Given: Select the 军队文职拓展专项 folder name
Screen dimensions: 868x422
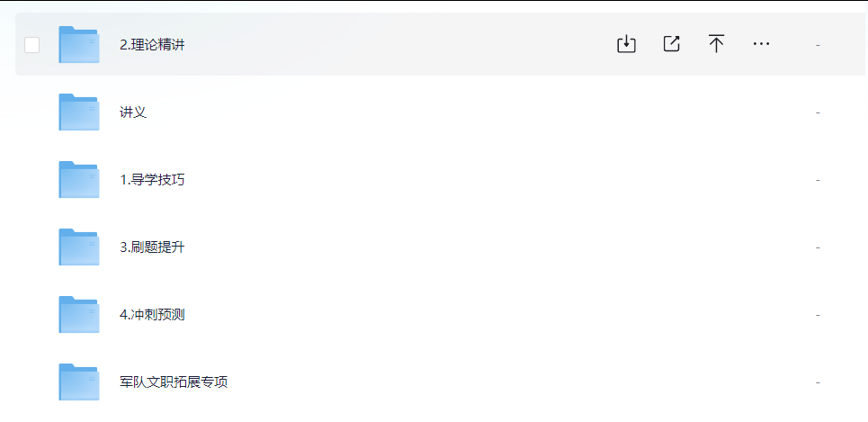Looking at the screenshot, I should 174,382.
